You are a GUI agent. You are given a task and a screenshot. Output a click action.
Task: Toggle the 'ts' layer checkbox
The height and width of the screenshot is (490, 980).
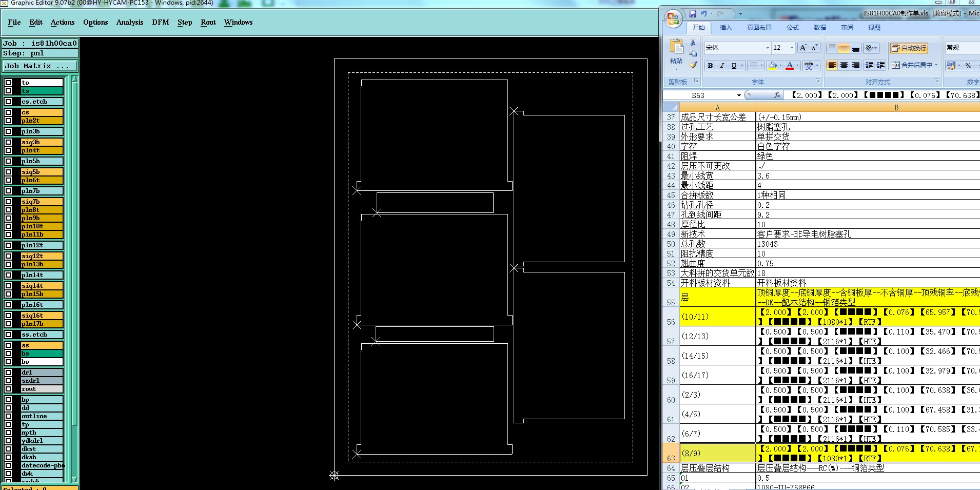8,91
